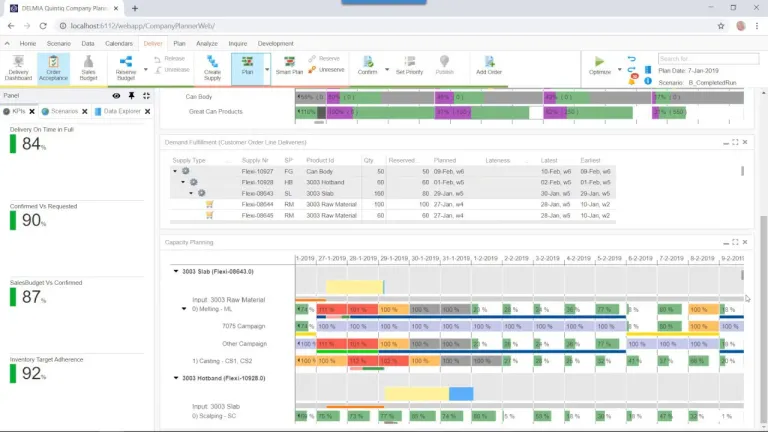Pin the side Panel
Image resolution: width=768 pixels, height=432 pixels.
point(131,96)
